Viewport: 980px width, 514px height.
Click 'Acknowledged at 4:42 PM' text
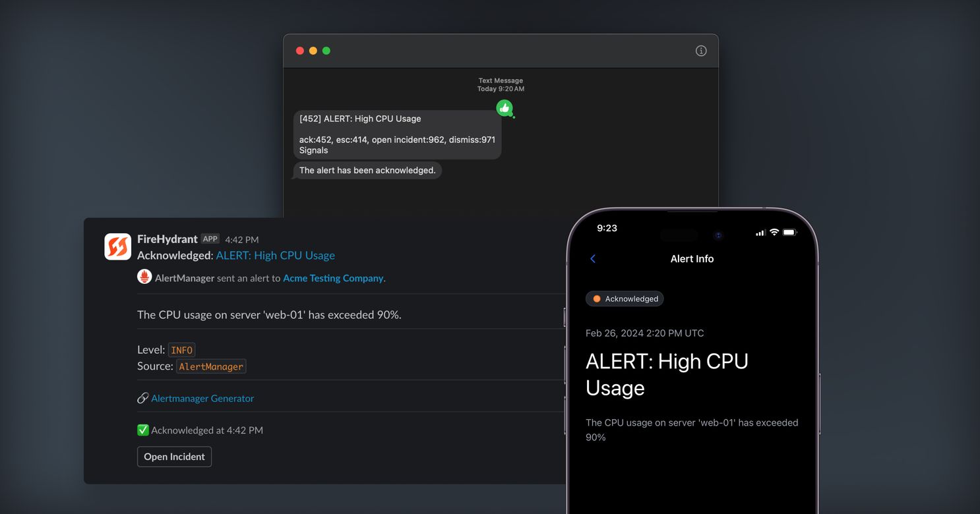[x=207, y=430]
